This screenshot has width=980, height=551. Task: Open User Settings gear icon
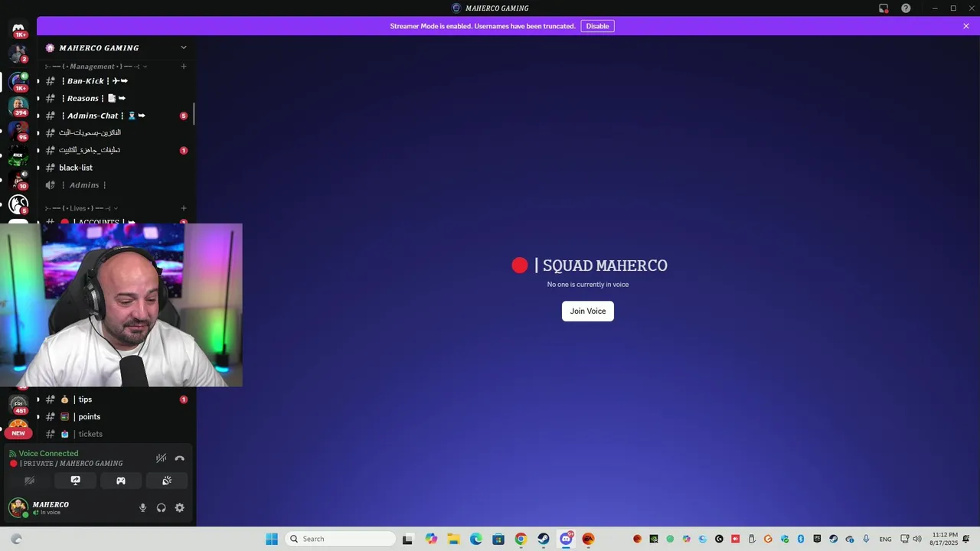(180, 507)
